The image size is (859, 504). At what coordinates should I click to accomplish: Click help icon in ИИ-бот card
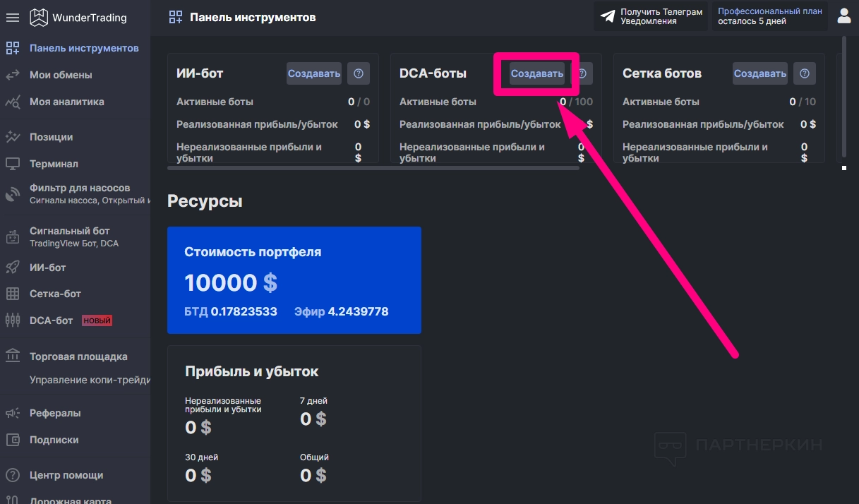pos(359,73)
